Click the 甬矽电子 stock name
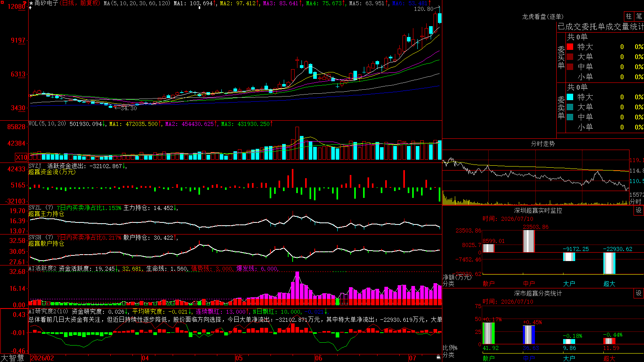The image size is (644, 362). (46, 3)
